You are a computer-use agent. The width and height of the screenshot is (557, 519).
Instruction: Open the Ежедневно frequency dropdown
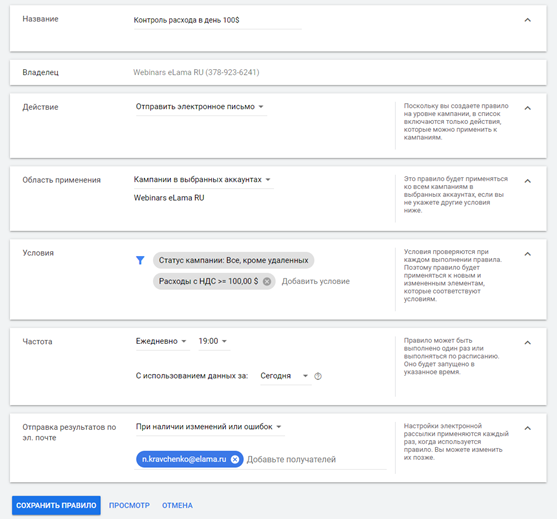click(162, 341)
